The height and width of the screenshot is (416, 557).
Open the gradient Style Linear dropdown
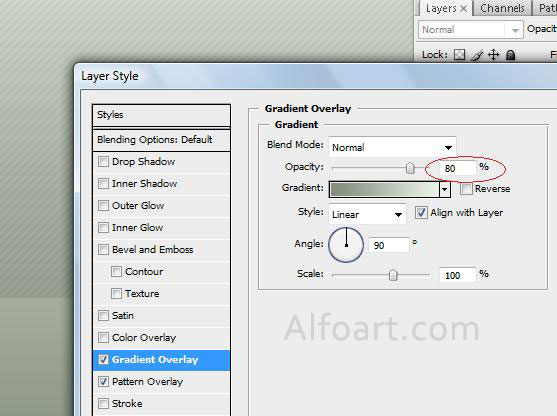click(x=367, y=214)
